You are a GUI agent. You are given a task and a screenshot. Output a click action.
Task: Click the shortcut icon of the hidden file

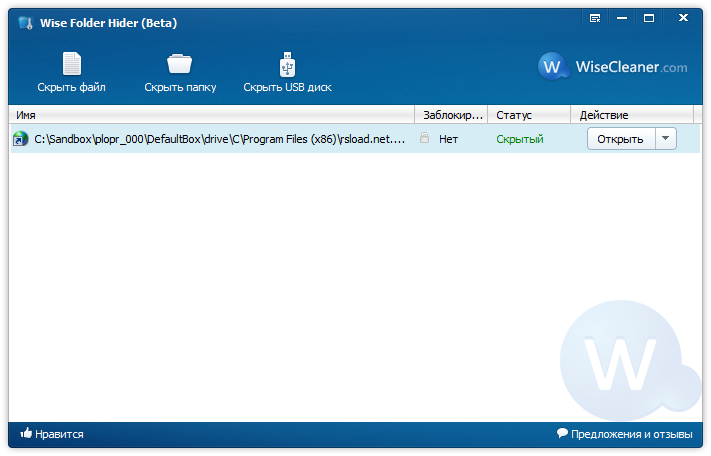[x=20, y=139]
